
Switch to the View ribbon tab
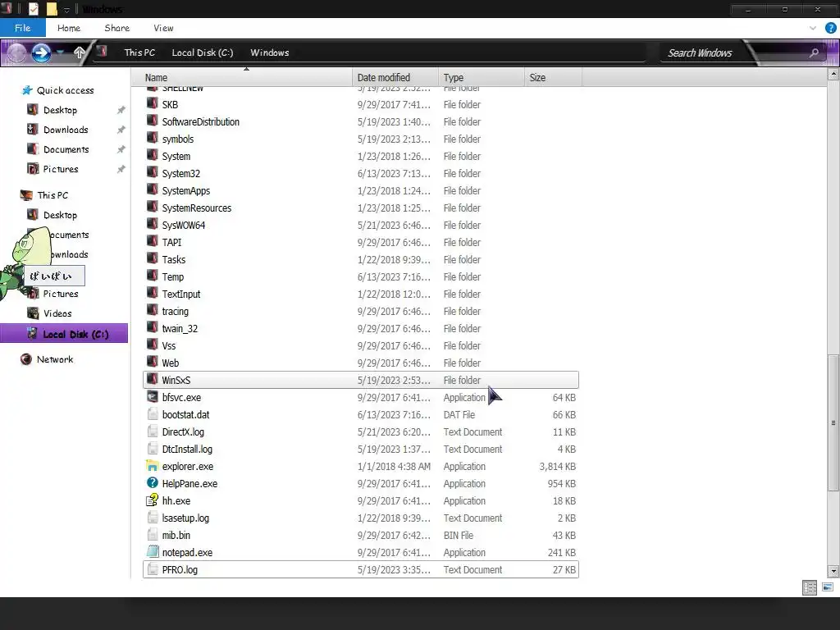coord(163,28)
